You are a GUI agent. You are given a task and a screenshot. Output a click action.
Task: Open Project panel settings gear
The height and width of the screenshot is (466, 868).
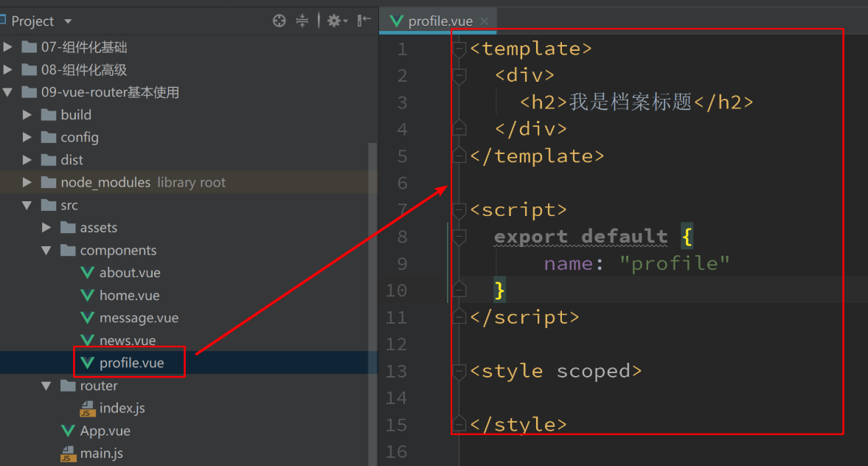point(336,21)
